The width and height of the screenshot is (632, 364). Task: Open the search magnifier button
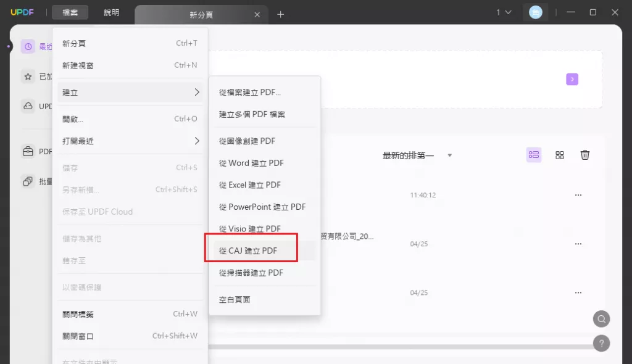click(x=601, y=319)
